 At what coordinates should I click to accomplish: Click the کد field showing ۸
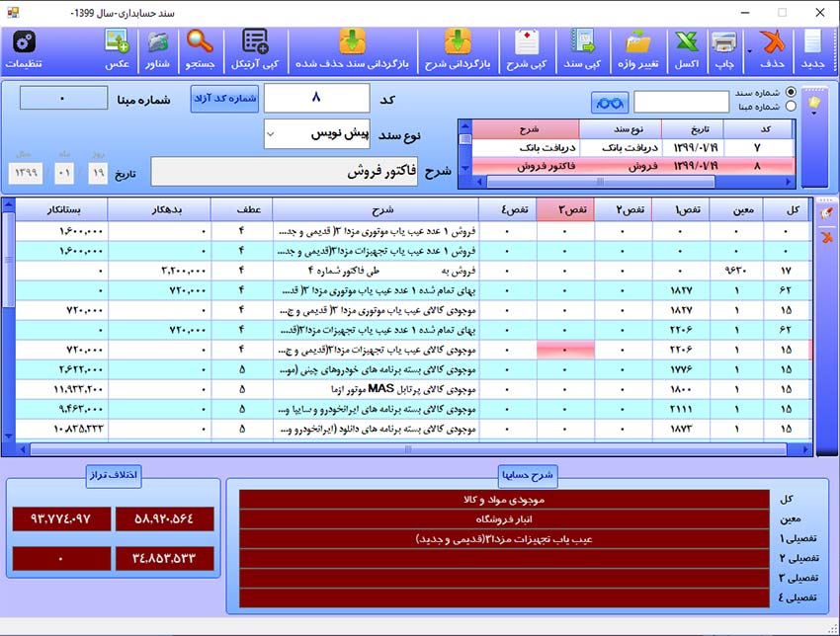tap(316, 98)
